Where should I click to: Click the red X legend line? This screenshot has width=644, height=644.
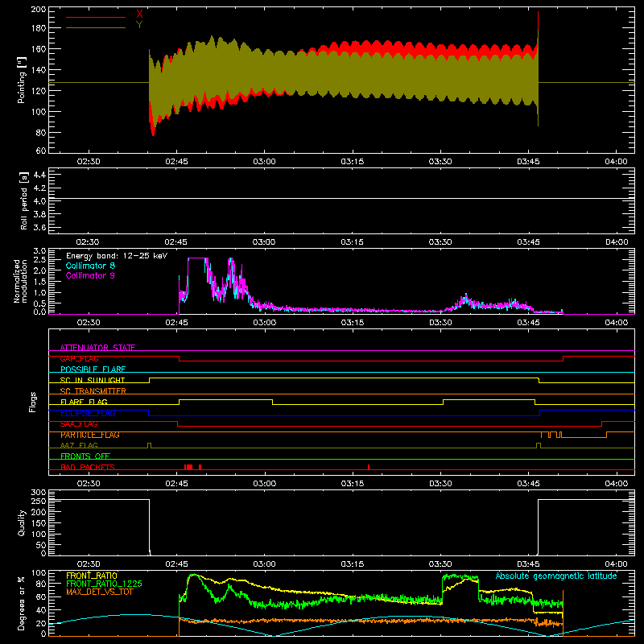[x=96, y=17]
